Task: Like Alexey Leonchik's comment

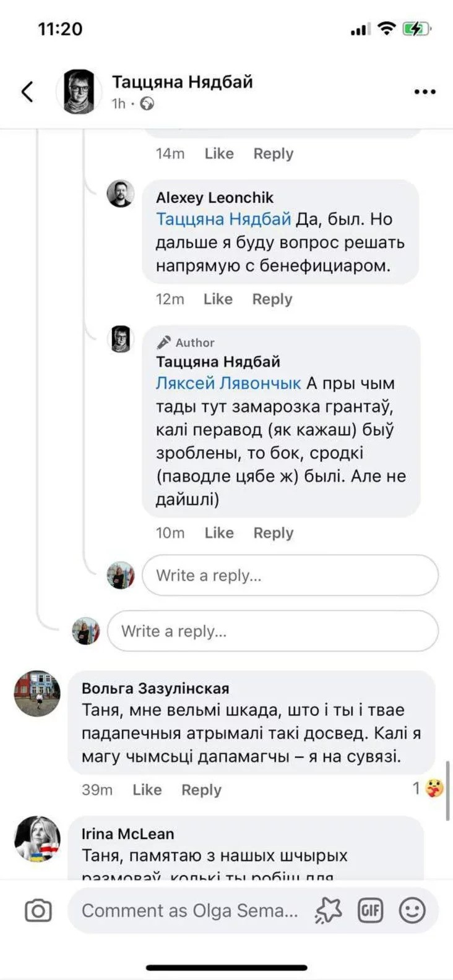Action: [218, 299]
